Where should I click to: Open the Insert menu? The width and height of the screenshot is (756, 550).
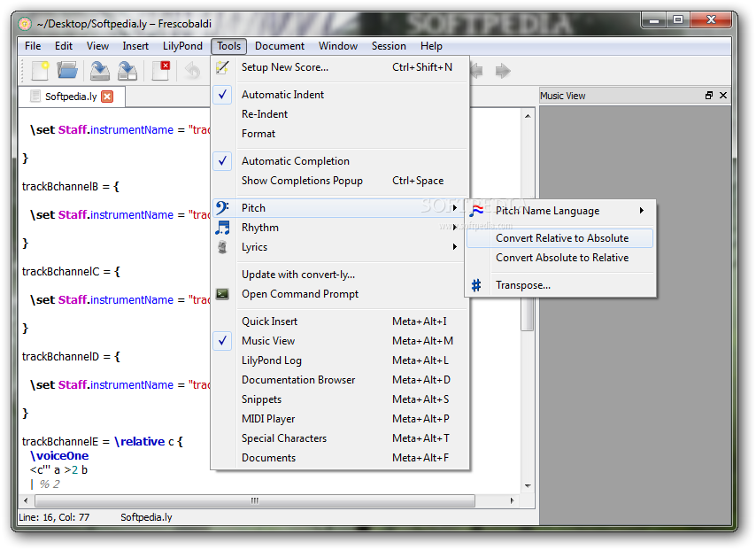point(135,46)
